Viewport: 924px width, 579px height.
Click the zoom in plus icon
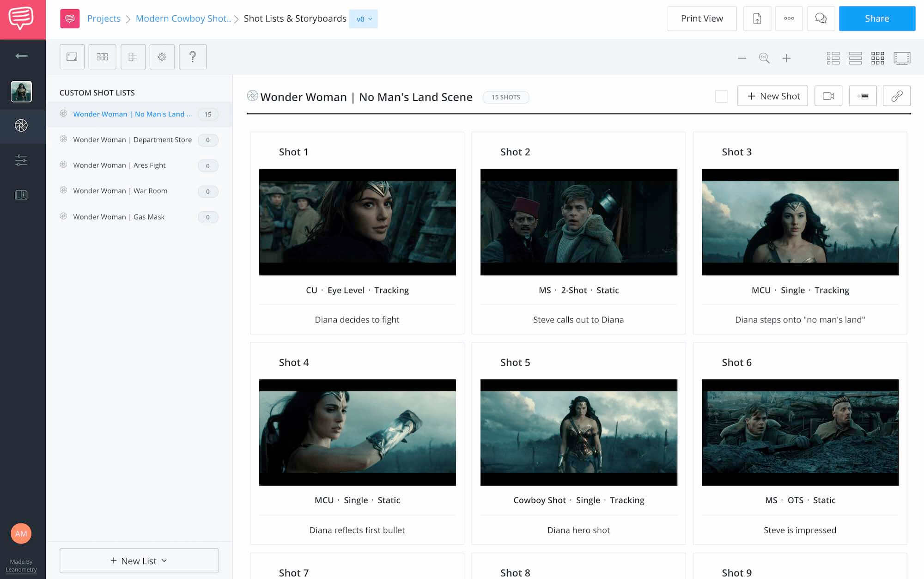786,58
